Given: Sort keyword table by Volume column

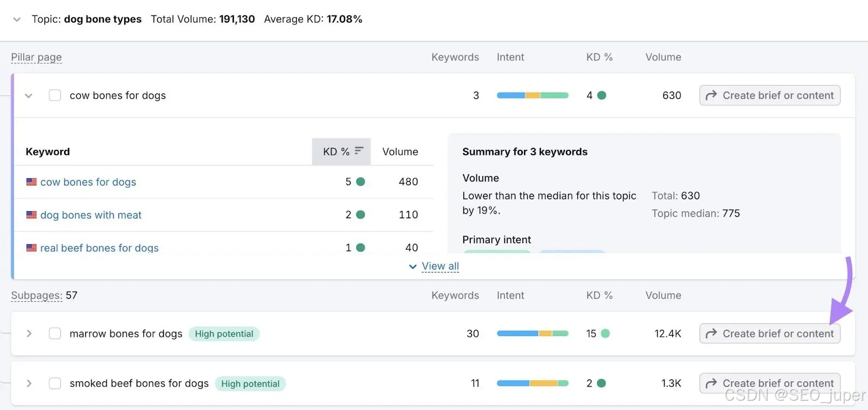Looking at the screenshot, I should pos(400,152).
